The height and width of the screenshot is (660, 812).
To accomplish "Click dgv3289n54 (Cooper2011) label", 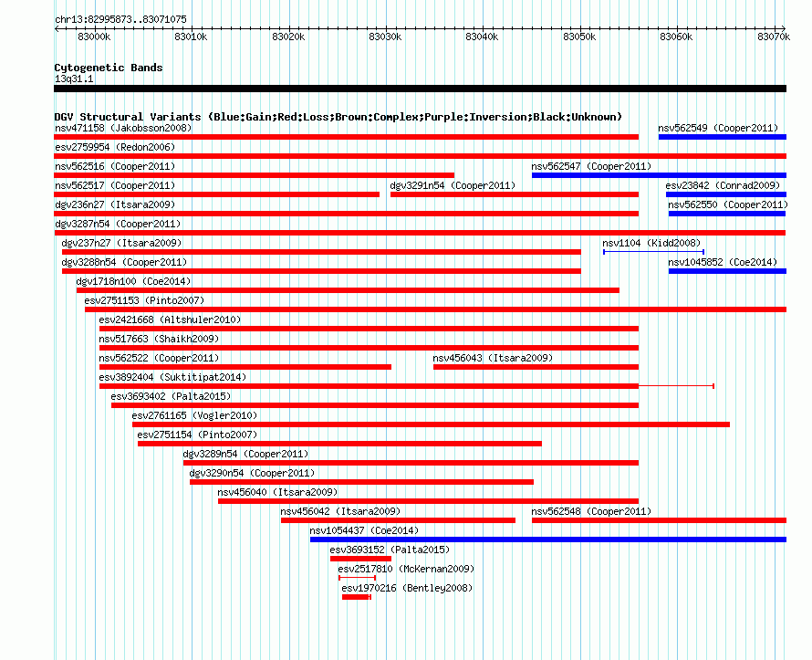I will pos(245,454).
